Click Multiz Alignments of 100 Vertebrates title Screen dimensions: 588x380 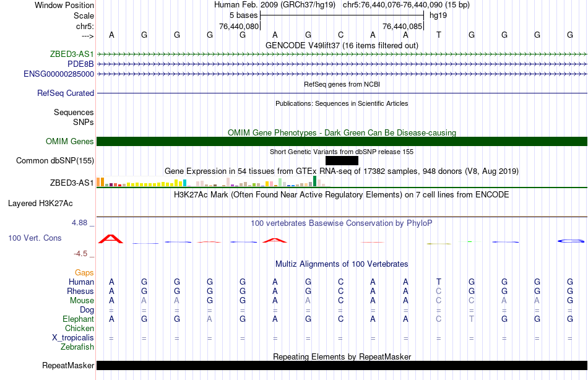click(x=342, y=264)
